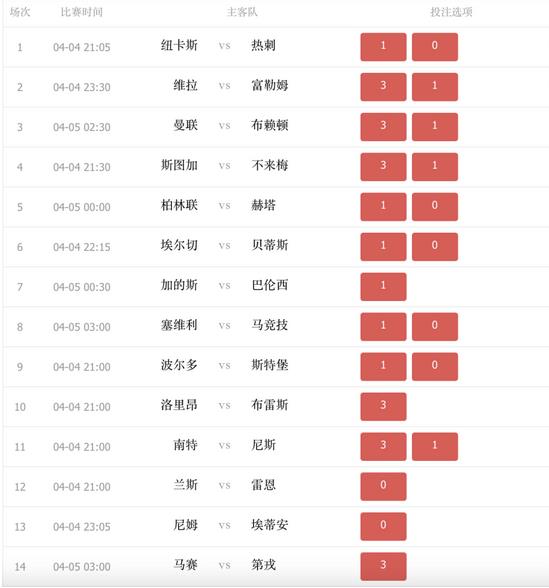Toggle option 3 for 洛里昂 vs 布雷斯
The width and height of the screenshot is (549, 588).
383,406
